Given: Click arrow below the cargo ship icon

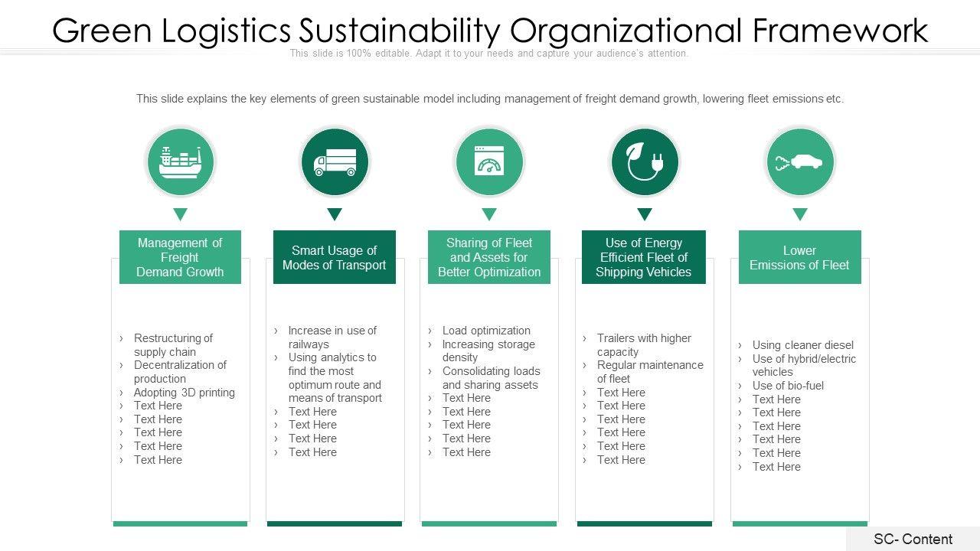Looking at the screenshot, I should click(180, 214).
